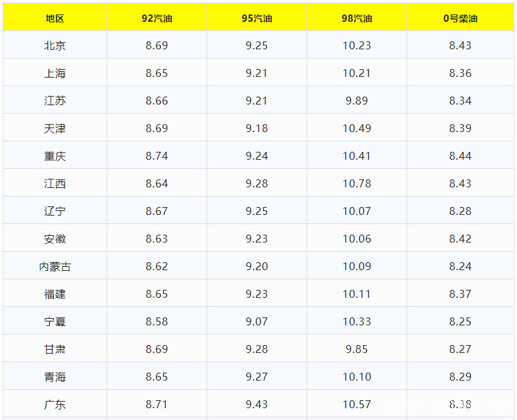The image size is (517, 420).
Task: Select the 北京 region cell
Action: 55,45
